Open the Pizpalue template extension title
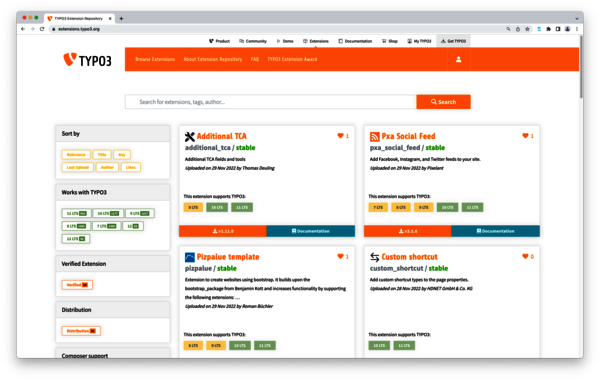 coord(228,257)
